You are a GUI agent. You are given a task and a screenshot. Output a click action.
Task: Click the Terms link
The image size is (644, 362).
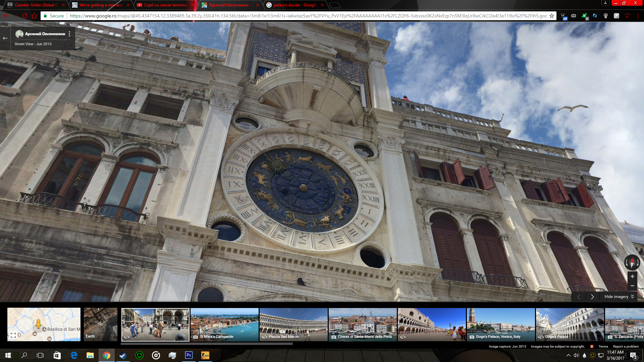click(x=603, y=347)
